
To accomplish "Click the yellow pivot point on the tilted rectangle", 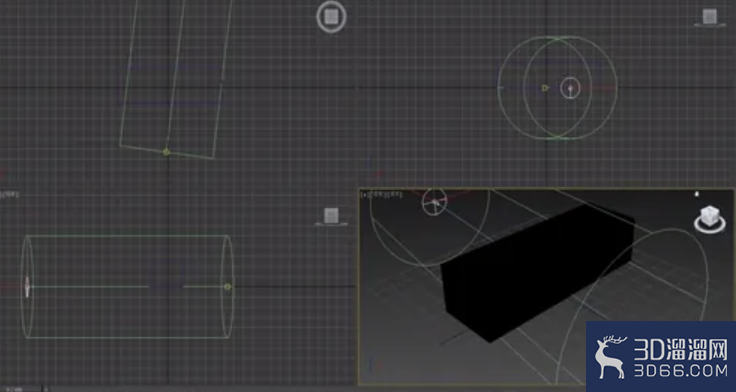I will pyautogui.click(x=166, y=152).
